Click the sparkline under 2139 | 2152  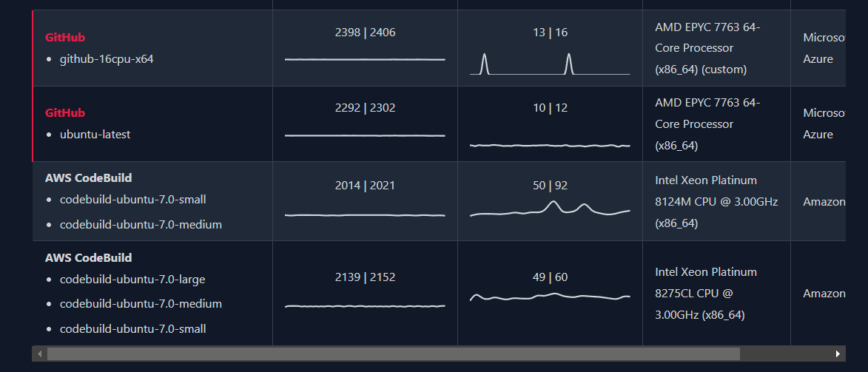[366, 306]
